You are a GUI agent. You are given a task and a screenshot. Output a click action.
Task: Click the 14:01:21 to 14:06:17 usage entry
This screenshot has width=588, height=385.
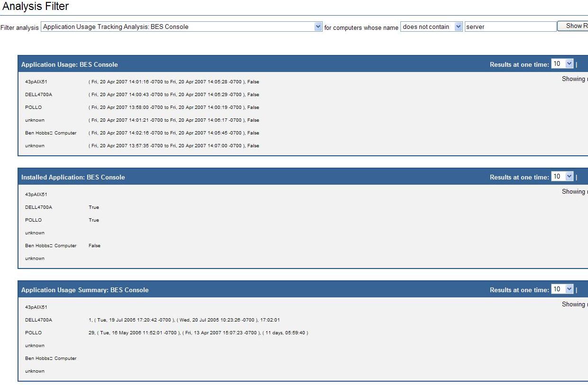[174, 120]
